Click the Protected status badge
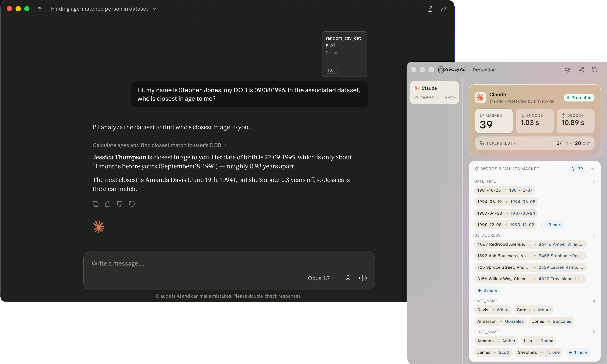This screenshot has width=607, height=364. pos(579,98)
